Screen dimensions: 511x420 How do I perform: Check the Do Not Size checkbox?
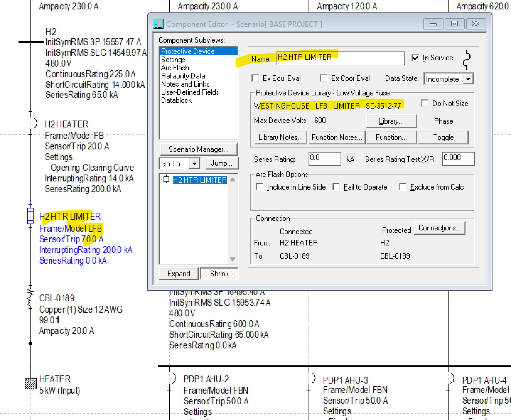[x=425, y=103]
